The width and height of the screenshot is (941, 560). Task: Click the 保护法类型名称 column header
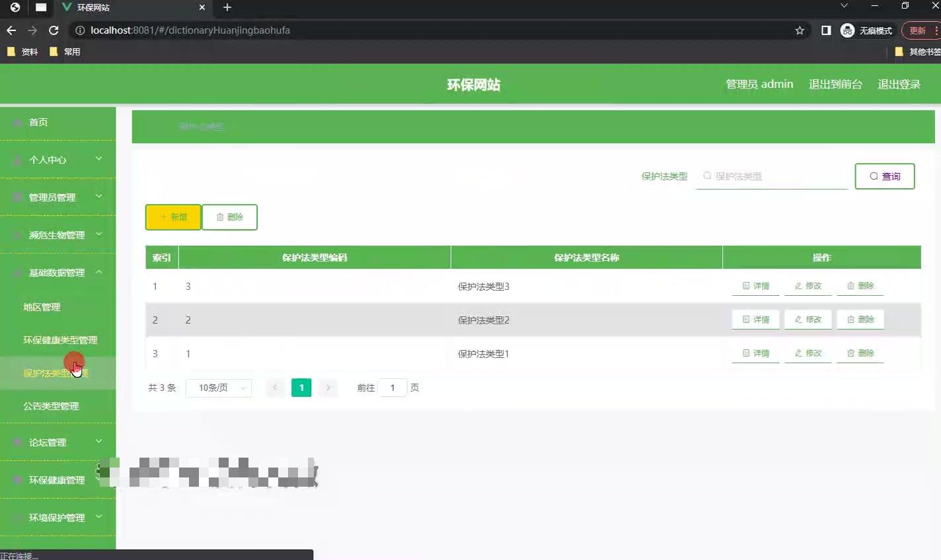click(x=587, y=258)
